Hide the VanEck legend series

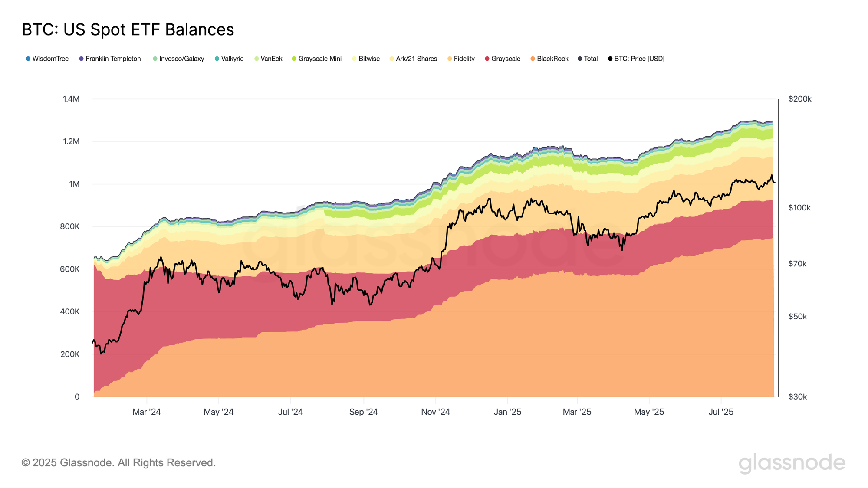click(268, 59)
